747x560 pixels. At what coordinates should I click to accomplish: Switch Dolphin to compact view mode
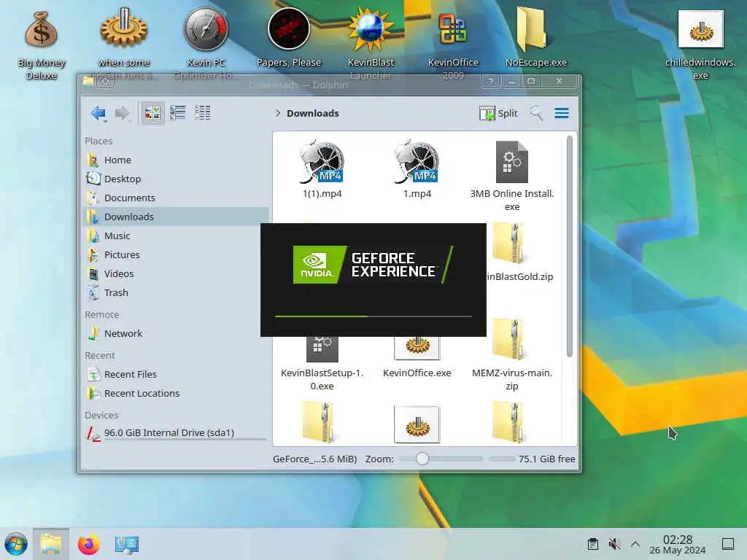(178, 113)
